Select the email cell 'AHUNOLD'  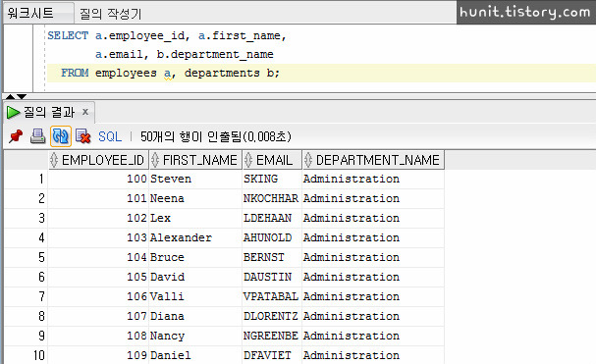coord(272,237)
